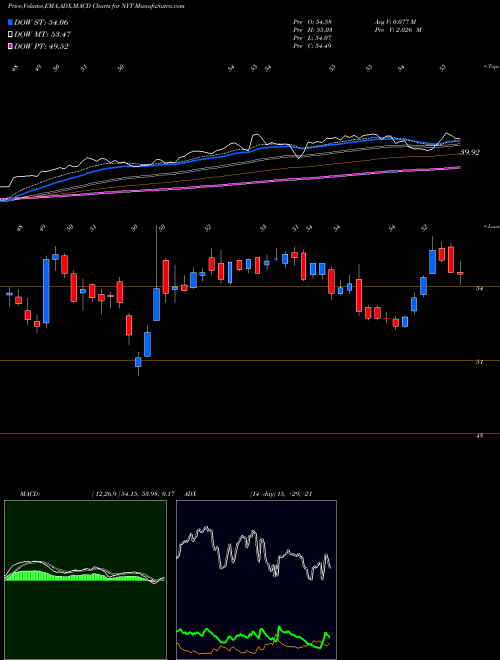Click the blue DOW ST legend swatch
Image resolution: width=500 pixels, height=660 pixels.
click(11, 22)
